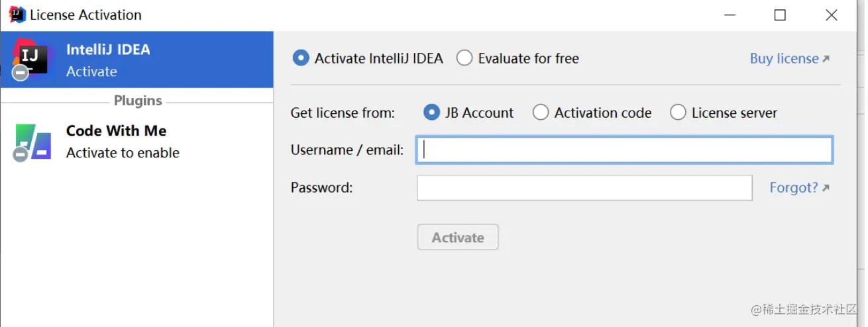This screenshot has width=868, height=327.
Task: Open the Buy license link
Action: click(x=784, y=59)
